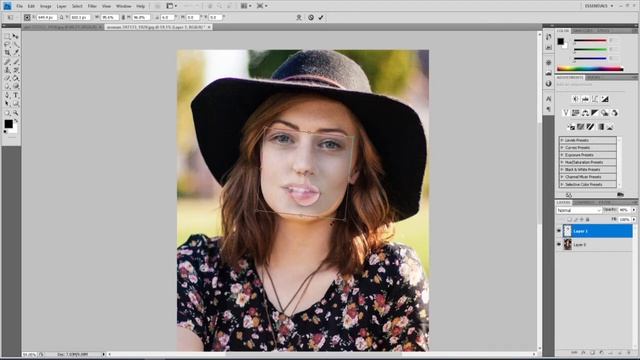Open the Edit menu
This screenshot has width=640, height=360.
tap(31, 7)
